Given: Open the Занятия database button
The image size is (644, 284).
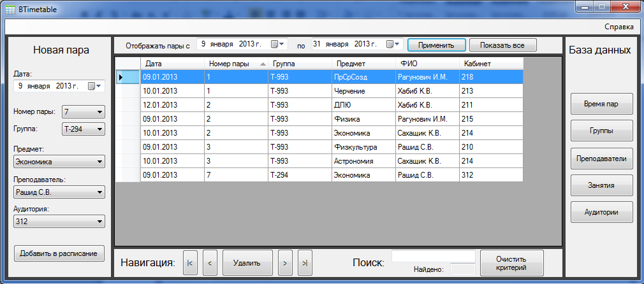Looking at the screenshot, I should coord(601,185).
